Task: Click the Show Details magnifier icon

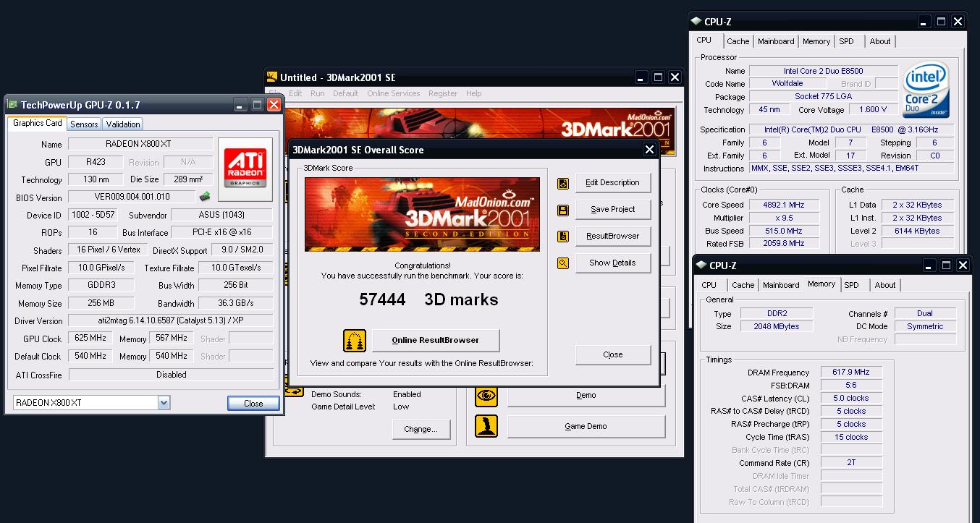Action: [x=563, y=263]
